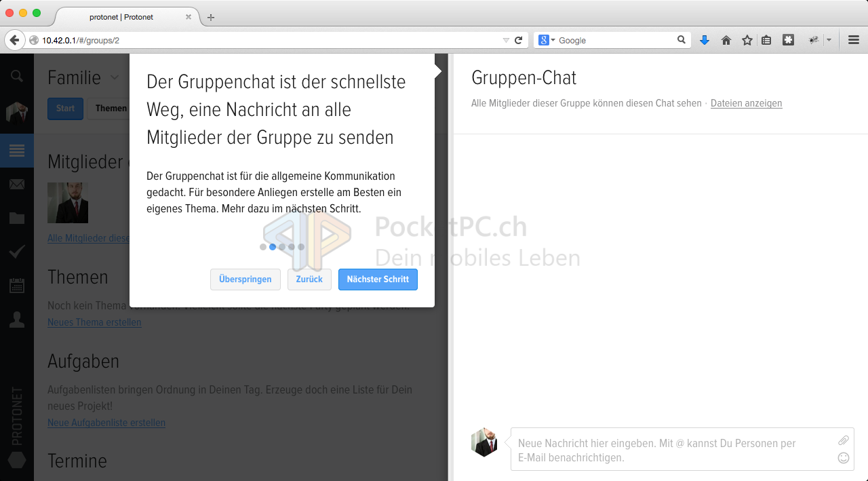Open the messages envelope icon in sidebar
The height and width of the screenshot is (481, 868).
pyautogui.click(x=16, y=185)
